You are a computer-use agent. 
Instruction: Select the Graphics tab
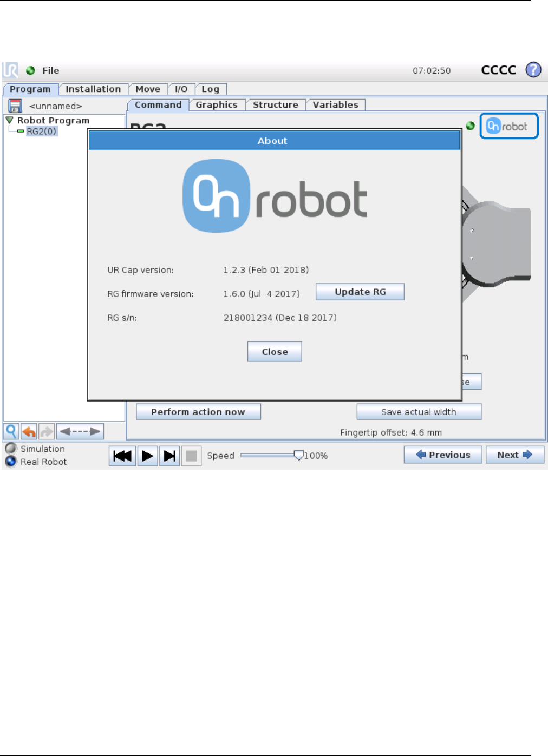coord(217,105)
